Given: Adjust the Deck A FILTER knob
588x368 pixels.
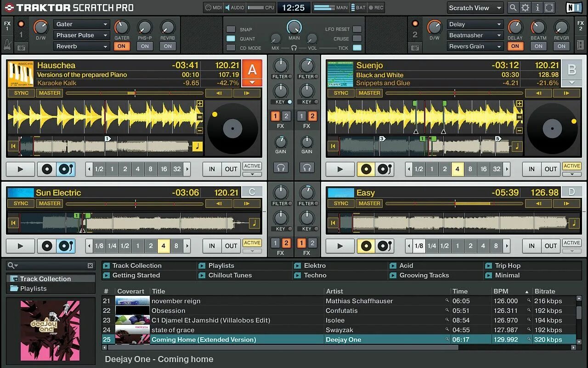Looking at the screenshot, I should [x=281, y=65].
